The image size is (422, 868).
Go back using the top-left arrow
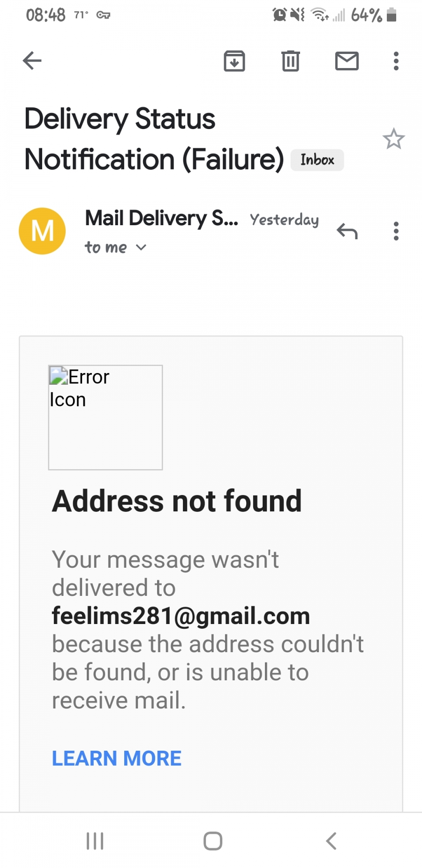(32, 61)
